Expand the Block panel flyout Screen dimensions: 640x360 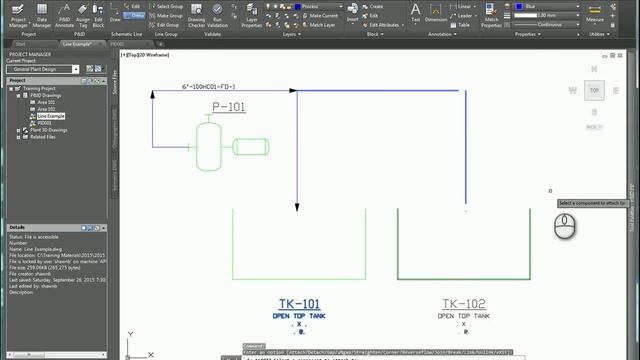[375, 34]
